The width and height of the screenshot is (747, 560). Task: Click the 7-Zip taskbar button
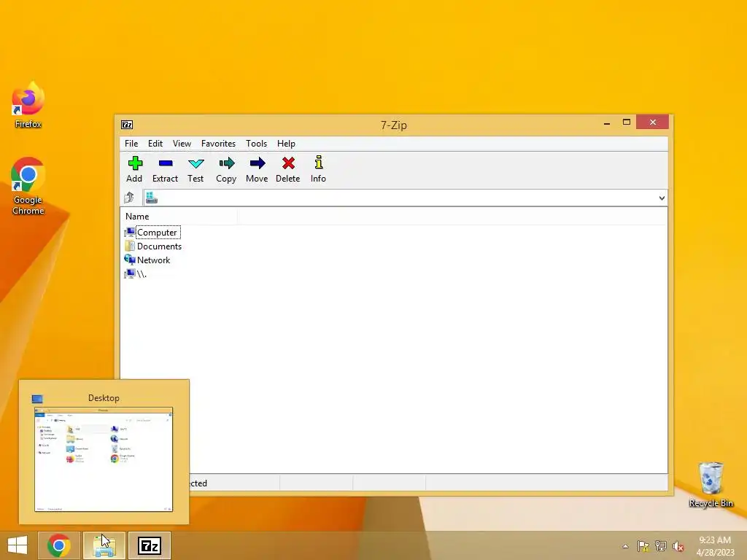click(x=150, y=545)
